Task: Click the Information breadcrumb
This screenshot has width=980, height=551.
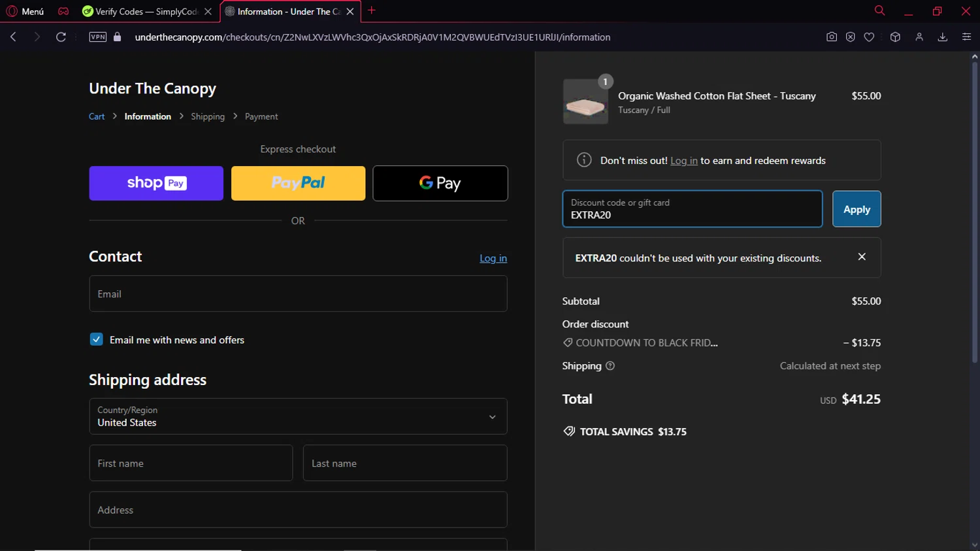Action: [148, 116]
